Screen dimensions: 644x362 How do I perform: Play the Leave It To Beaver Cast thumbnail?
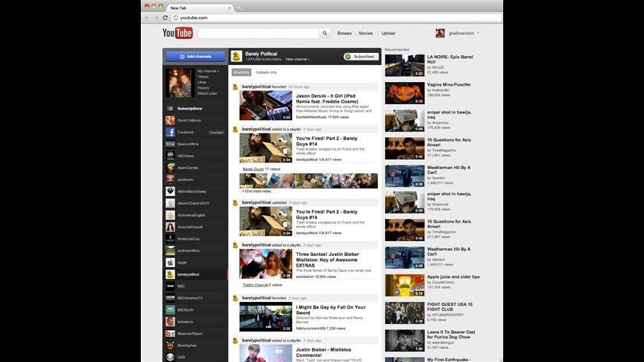405,340
